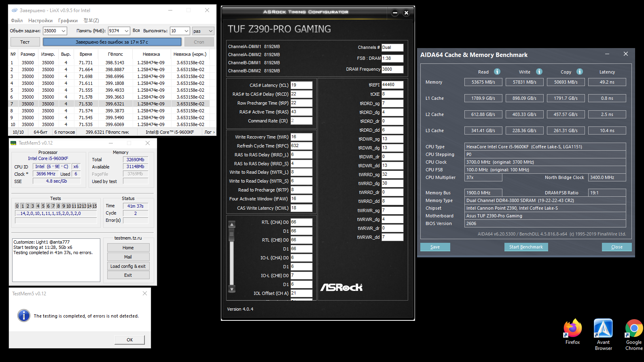This screenshot has width=644, height=362.
Task: Click the tCKE field in ASRock Configurator
Action: pyautogui.click(x=392, y=94)
